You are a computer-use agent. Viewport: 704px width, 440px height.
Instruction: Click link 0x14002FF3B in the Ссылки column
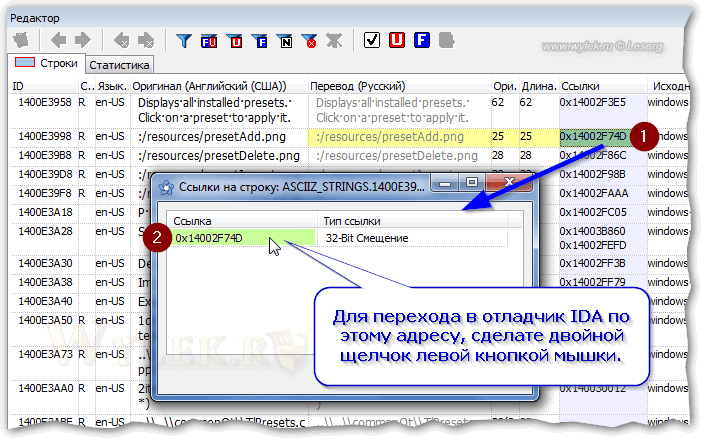[592, 263]
